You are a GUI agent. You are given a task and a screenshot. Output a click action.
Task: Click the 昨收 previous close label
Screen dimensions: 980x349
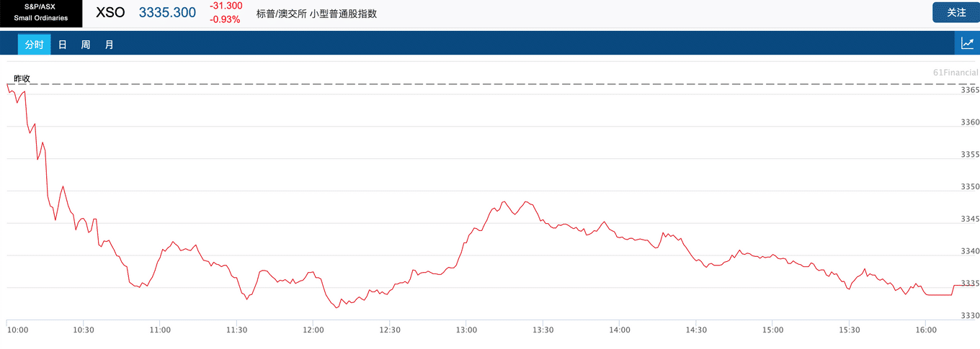[22, 78]
